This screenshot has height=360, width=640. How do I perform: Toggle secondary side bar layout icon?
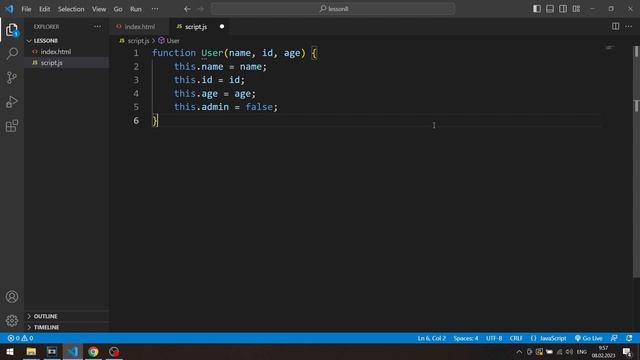(563, 9)
